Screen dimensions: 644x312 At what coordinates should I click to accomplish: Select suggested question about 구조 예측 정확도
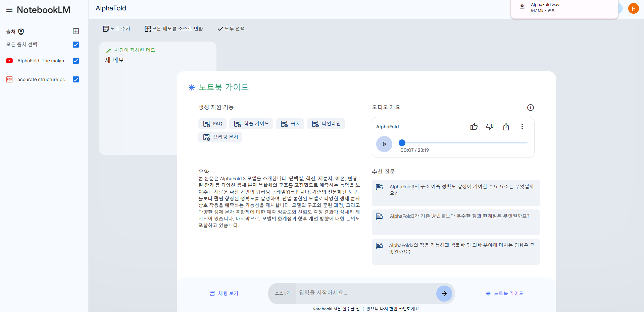pos(456,193)
